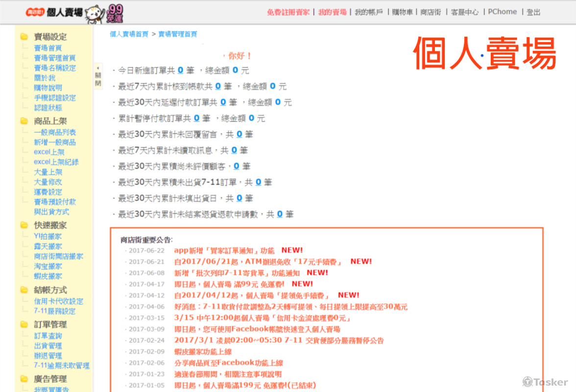Select 蝦皮搬家 in the sidebar
Viewport: 576px width, 392px height.
[x=48, y=276]
